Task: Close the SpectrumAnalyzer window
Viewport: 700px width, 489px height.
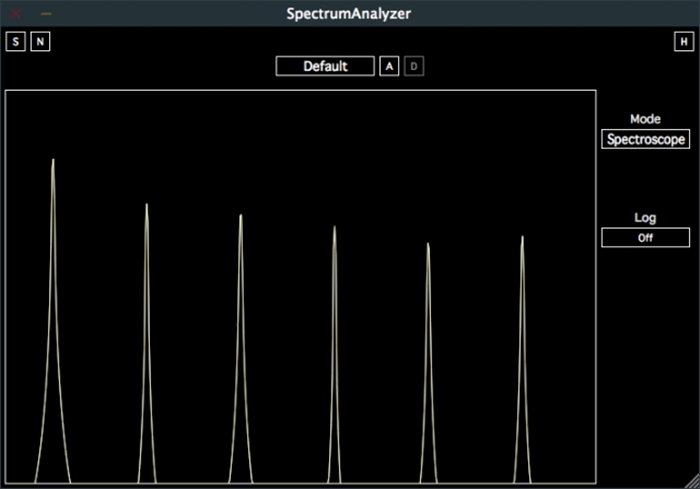Action: pos(17,14)
